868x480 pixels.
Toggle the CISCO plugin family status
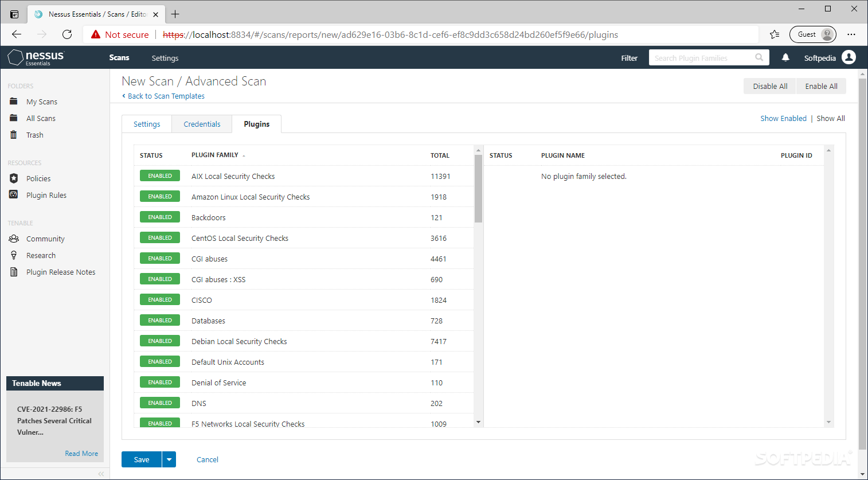[x=159, y=299]
